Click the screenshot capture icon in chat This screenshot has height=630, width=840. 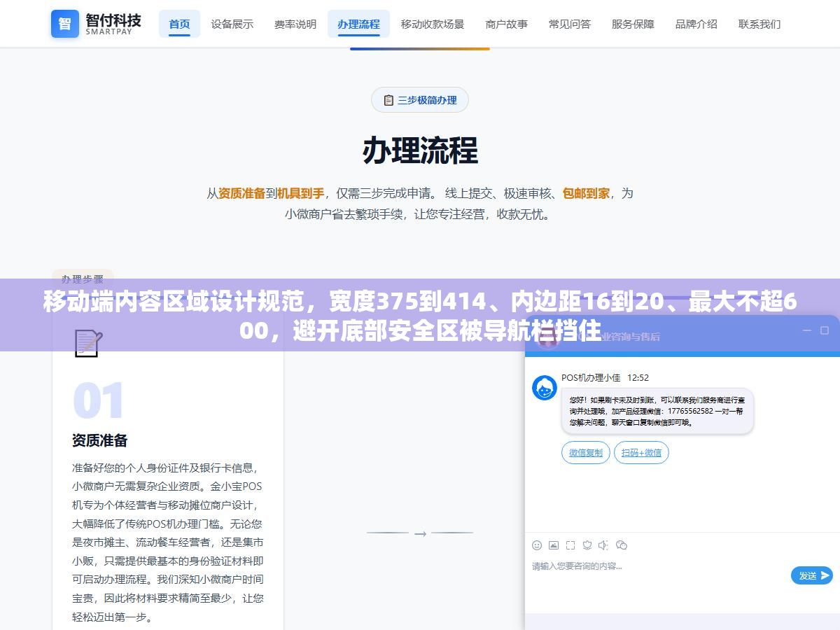click(x=570, y=545)
